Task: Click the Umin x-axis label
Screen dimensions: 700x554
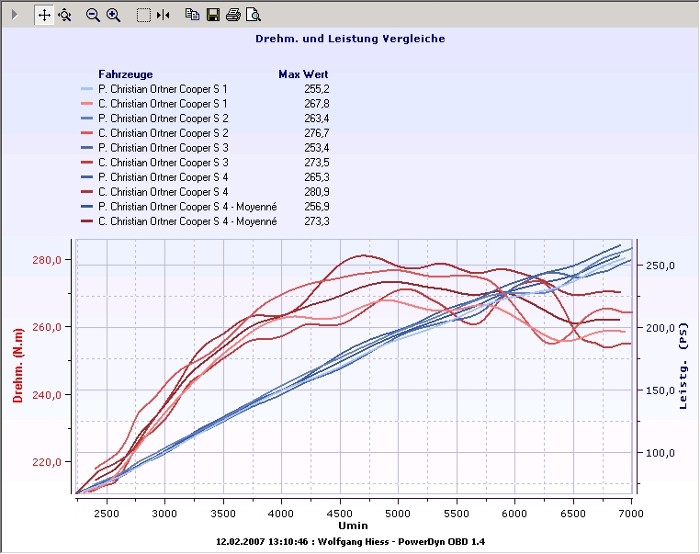Action: (x=352, y=524)
